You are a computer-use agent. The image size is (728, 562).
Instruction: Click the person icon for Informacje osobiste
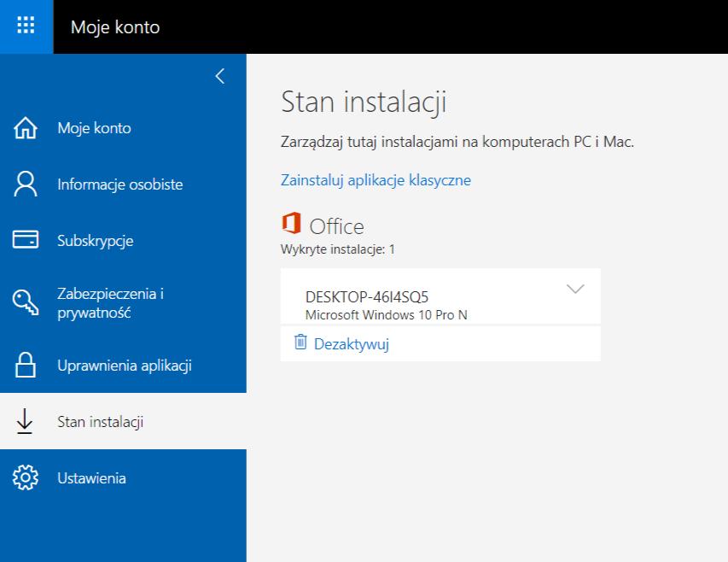click(x=26, y=184)
